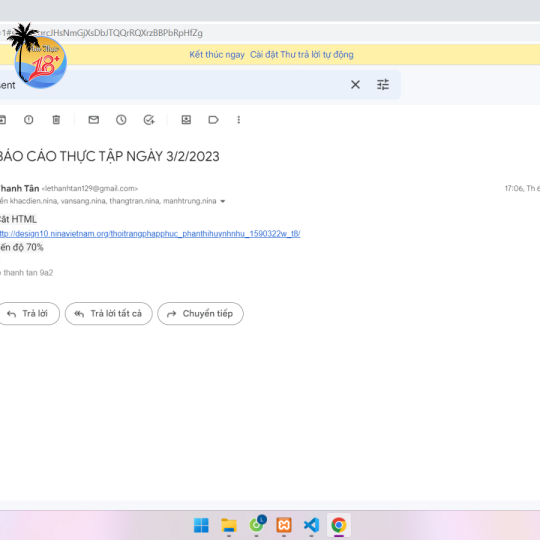The width and height of the screenshot is (540, 540).
Task: Open the Labels tag icon
Action: (214, 120)
